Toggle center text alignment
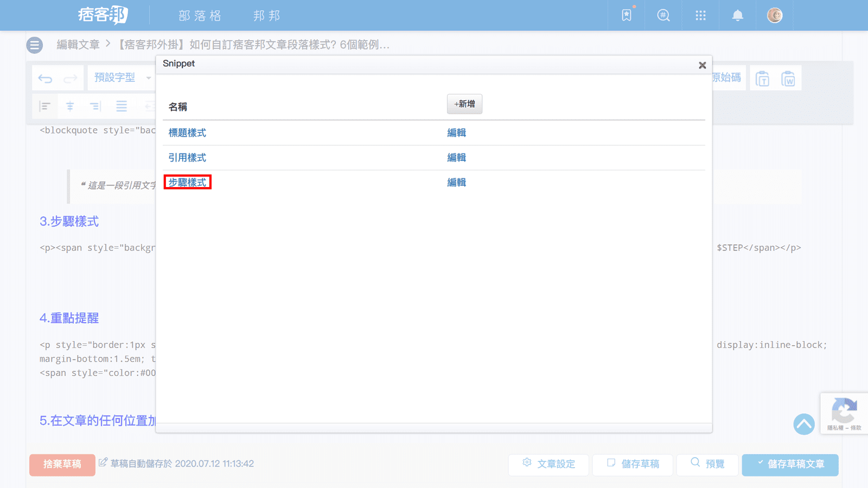The width and height of the screenshot is (868, 488). (70, 106)
